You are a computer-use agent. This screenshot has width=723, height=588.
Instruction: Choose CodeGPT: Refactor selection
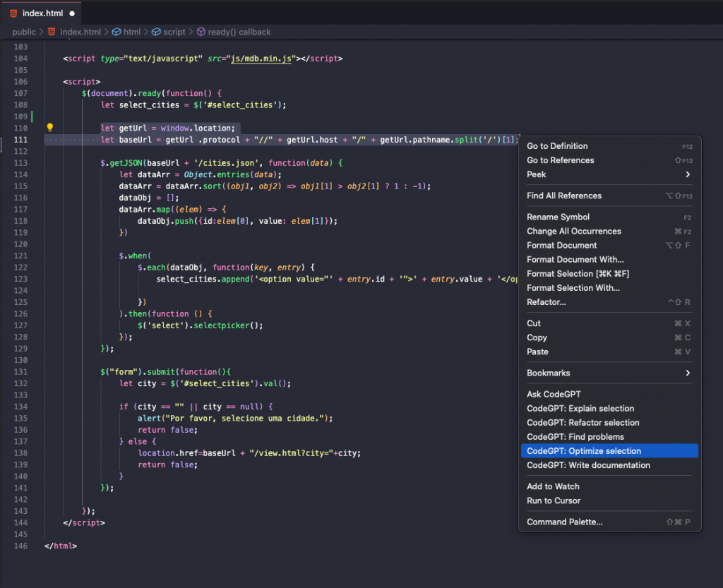click(x=609, y=423)
